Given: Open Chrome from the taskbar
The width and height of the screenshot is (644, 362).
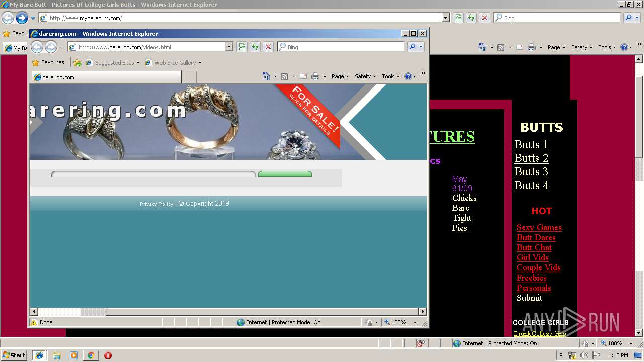Looking at the screenshot, I should 91,355.
